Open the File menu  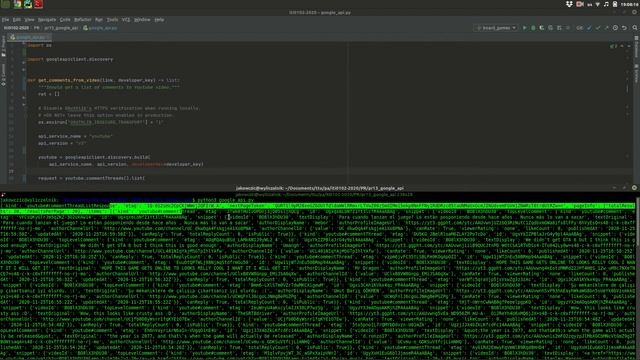pyautogui.click(x=5, y=20)
